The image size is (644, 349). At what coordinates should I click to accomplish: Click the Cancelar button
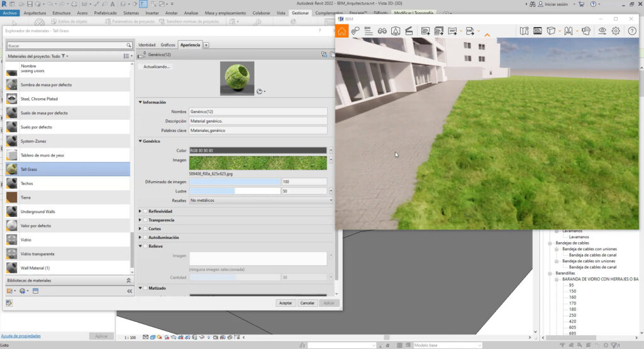coord(307,303)
